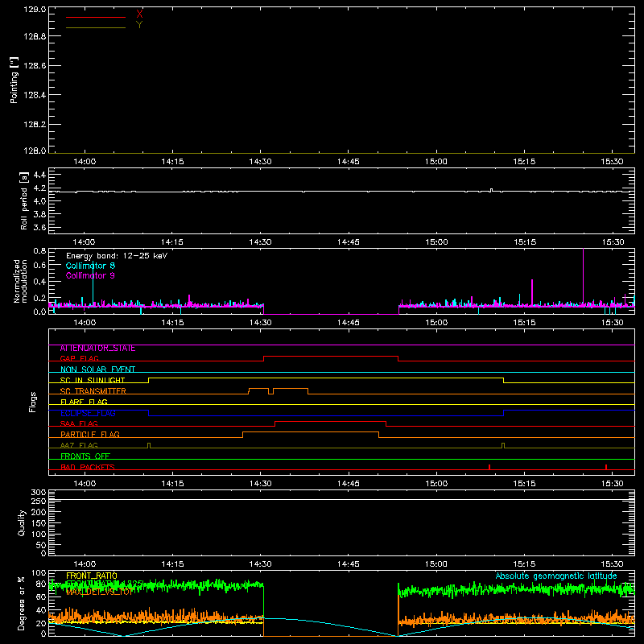The width and height of the screenshot is (644, 644).
Task: Click the 'SC_IN_SUNLIGHT' flag label
Action: click(93, 380)
